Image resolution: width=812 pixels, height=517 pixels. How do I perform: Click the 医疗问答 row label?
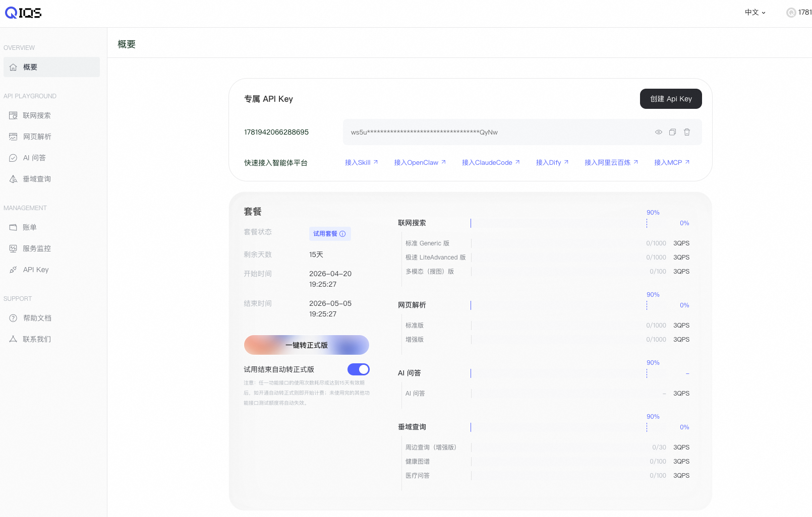[418, 476]
